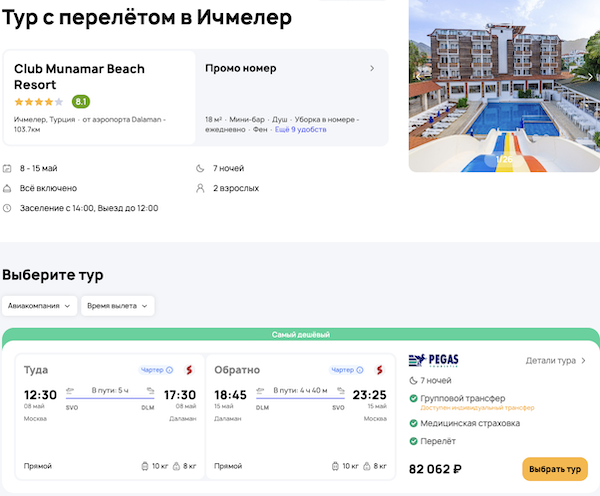Image resolution: width=600 pixels, height=496 pixels.
Task: Click the Ещё 9 удобств link
Action: coord(299,131)
